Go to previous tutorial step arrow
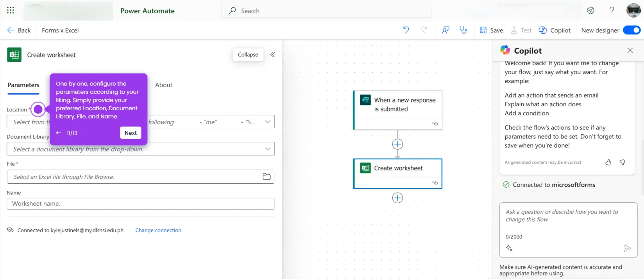 click(59, 133)
